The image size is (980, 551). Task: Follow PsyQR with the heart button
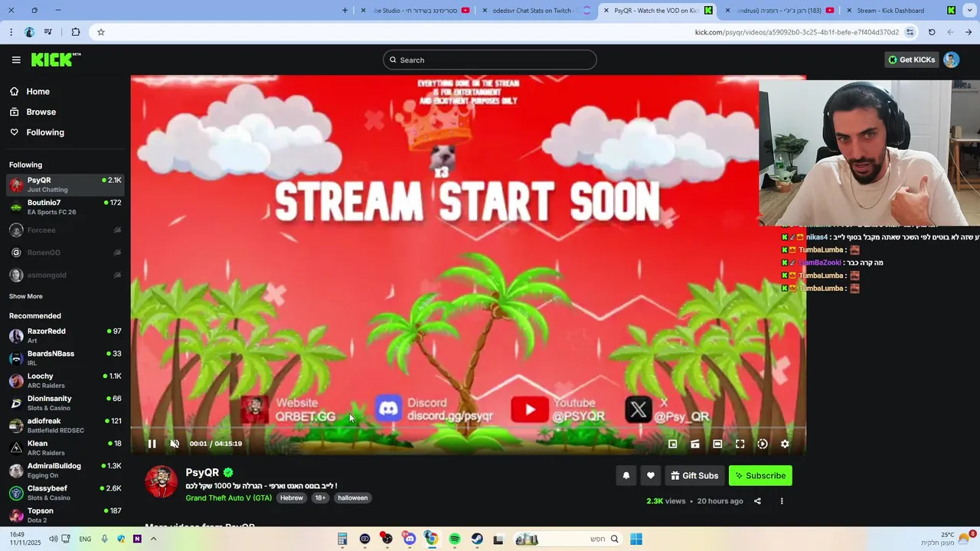(651, 475)
